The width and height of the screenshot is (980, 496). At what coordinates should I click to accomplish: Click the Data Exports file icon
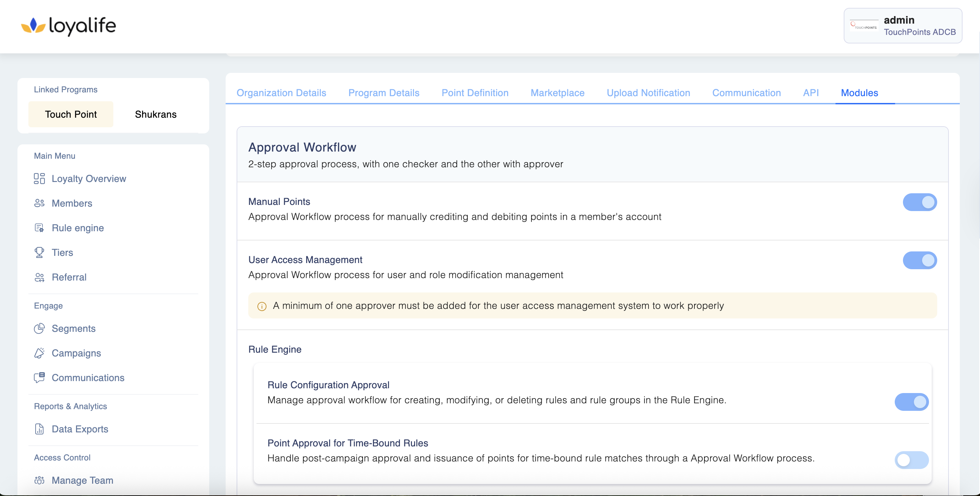[x=39, y=429]
